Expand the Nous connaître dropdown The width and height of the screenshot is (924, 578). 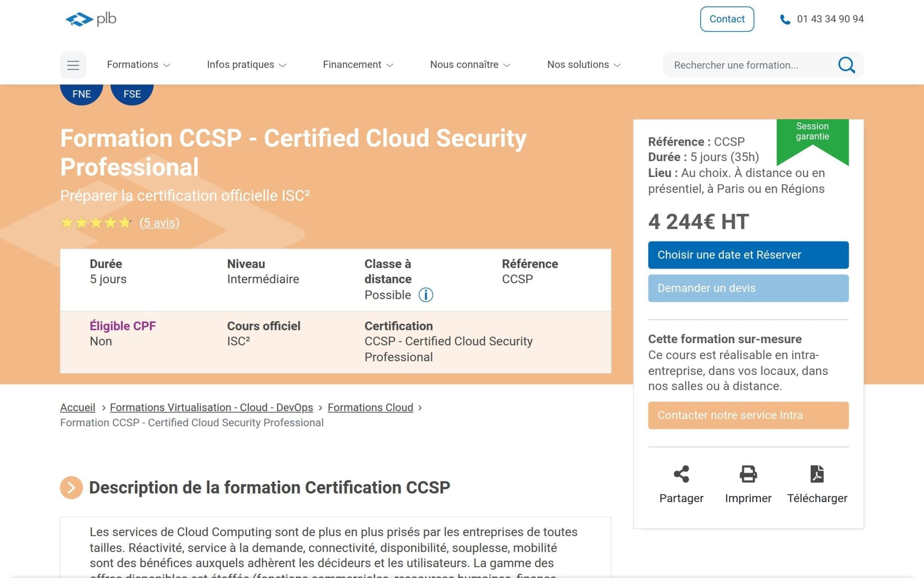[x=470, y=65]
